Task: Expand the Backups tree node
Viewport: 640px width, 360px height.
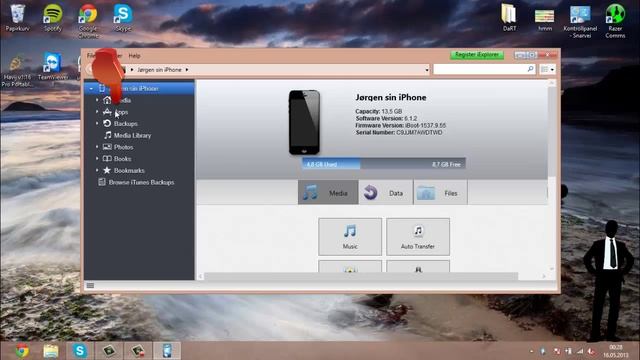Action: [x=97, y=123]
